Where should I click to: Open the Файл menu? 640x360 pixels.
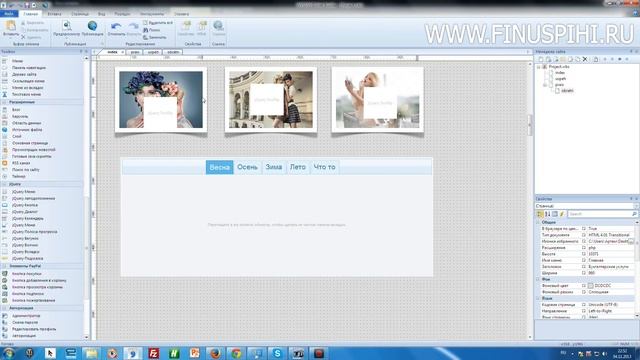pyautogui.click(x=9, y=14)
